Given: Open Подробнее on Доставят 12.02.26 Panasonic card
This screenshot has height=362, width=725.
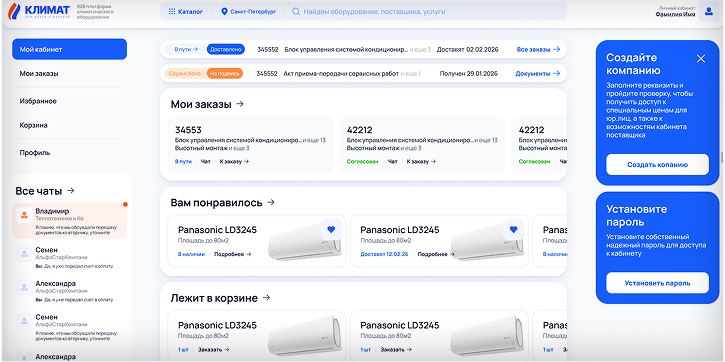Looking at the screenshot, I should (x=436, y=254).
